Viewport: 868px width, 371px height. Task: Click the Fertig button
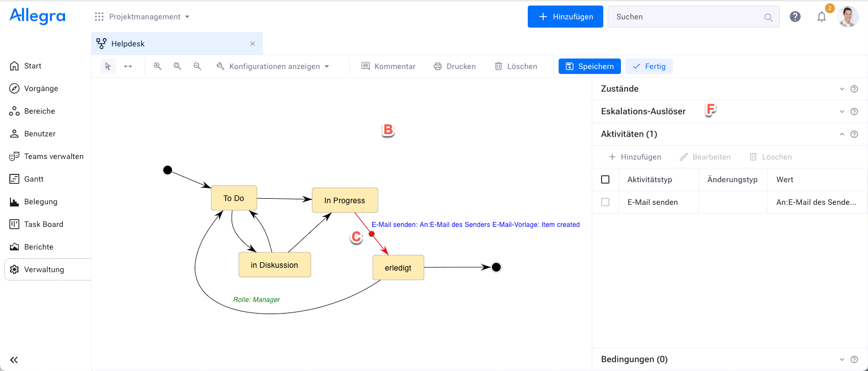coord(649,66)
